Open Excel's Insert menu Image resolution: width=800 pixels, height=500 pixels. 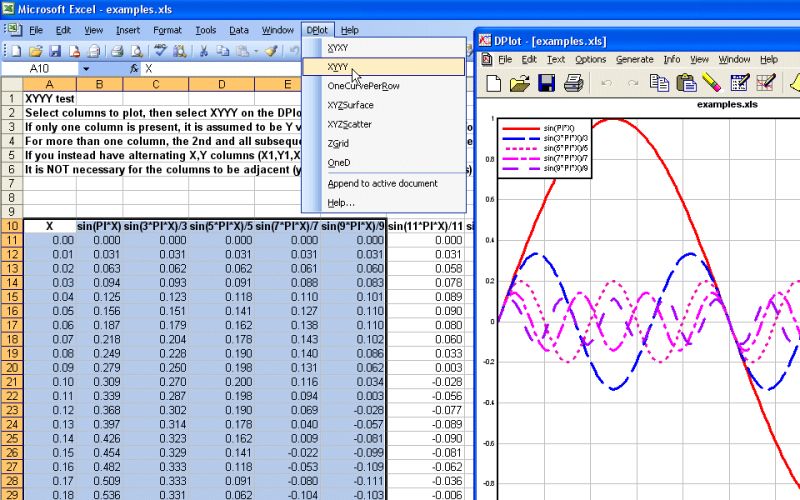pos(128,30)
